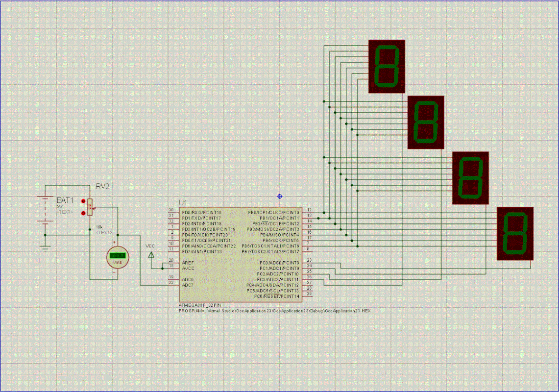Click the BAT1 reference label
The image size is (559, 392).
tap(65, 200)
